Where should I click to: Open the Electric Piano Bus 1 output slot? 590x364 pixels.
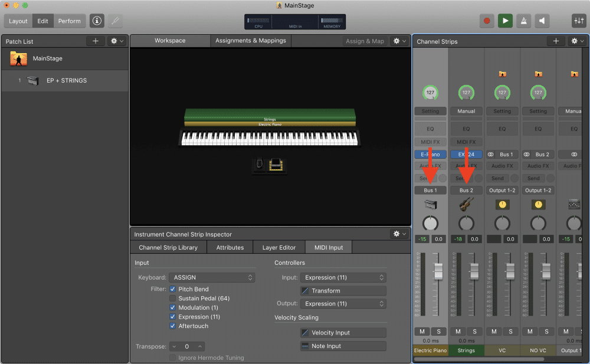point(431,190)
